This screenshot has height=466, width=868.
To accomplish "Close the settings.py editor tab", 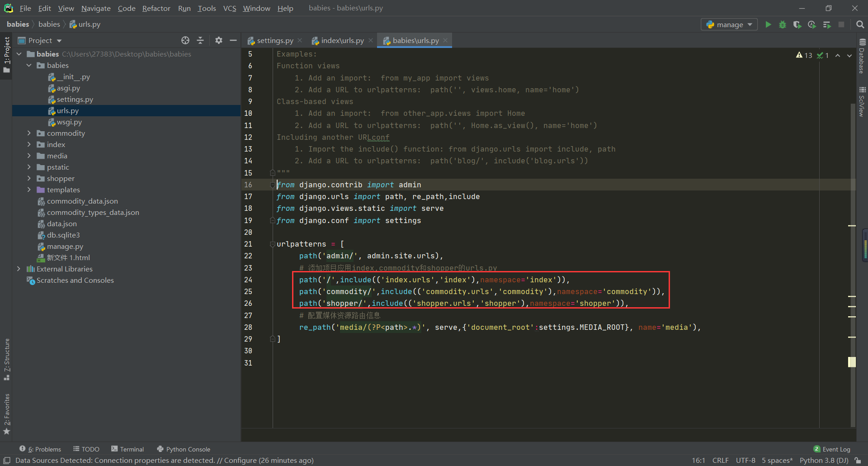I will (300, 40).
